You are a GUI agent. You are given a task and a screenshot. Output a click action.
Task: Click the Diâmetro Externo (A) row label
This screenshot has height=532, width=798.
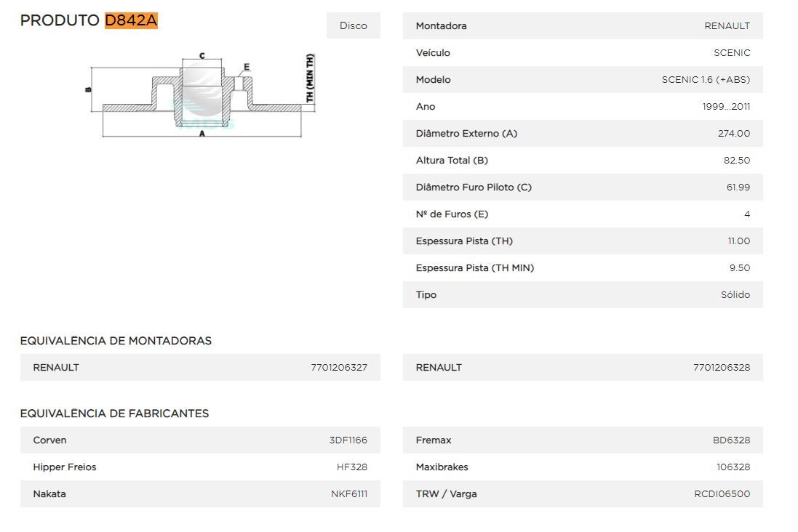pyautogui.click(x=466, y=134)
